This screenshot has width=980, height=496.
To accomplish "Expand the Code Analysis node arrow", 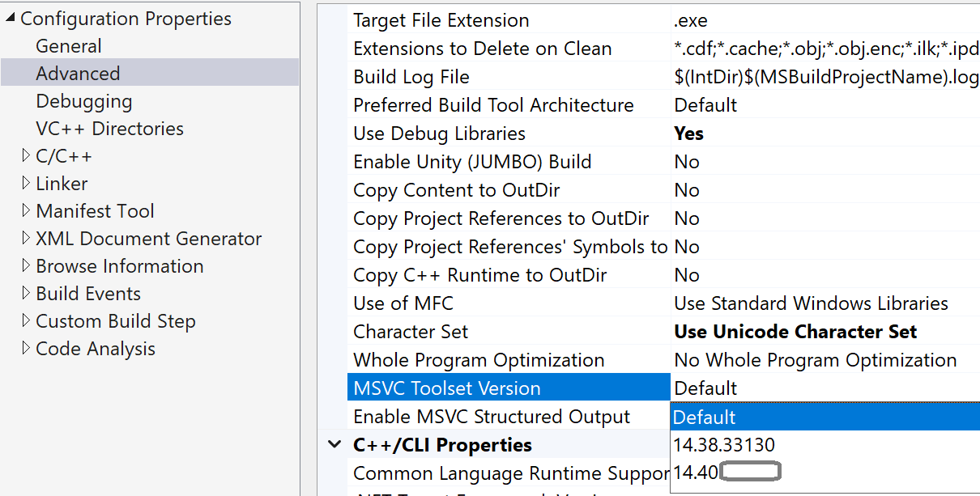I will [x=26, y=349].
